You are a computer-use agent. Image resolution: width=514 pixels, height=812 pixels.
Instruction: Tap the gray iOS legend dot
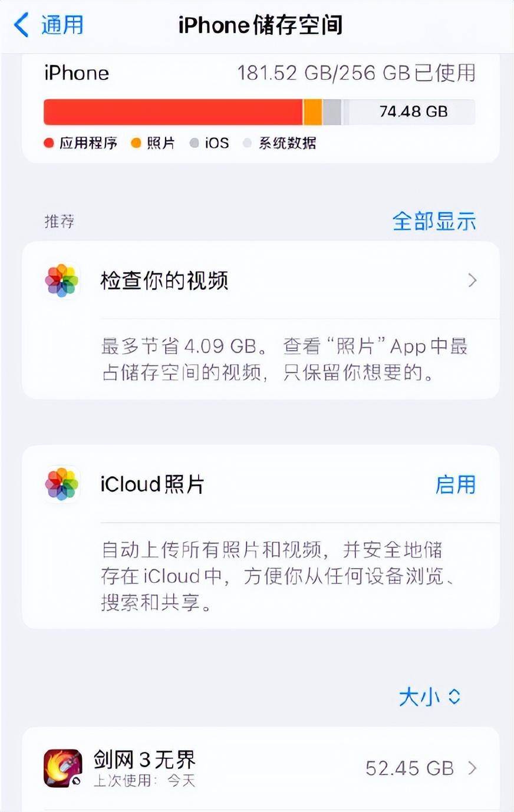click(194, 143)
